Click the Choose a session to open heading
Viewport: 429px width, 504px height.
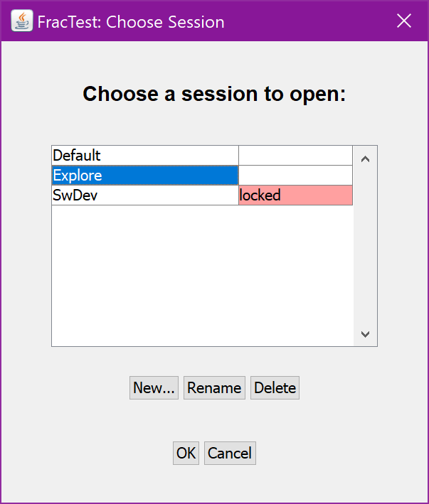214,95
